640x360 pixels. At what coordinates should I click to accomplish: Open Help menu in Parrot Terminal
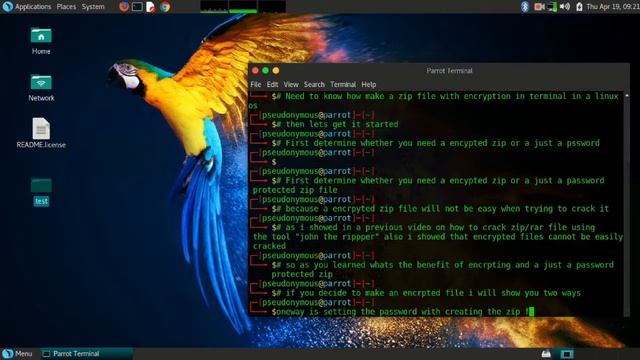[x=369, y=84]
